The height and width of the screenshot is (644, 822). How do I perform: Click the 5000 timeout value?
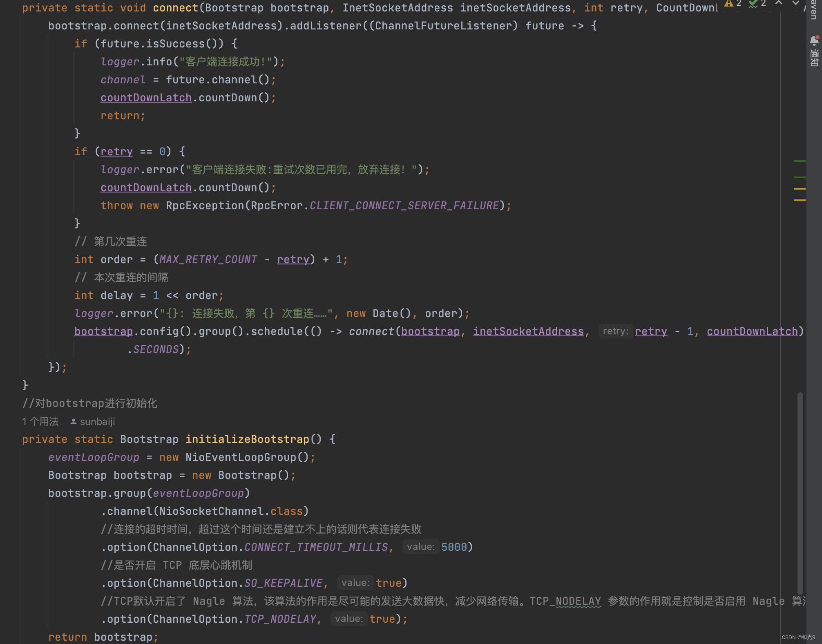(454, 547)
